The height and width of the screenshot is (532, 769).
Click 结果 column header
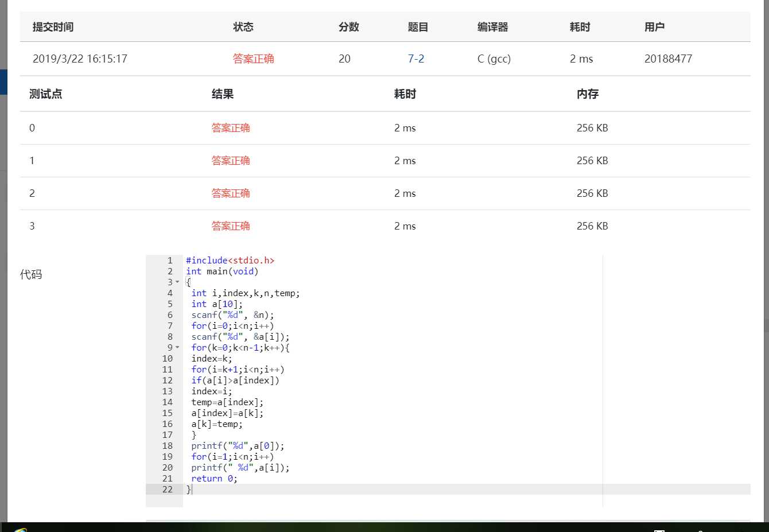point(222,94)
